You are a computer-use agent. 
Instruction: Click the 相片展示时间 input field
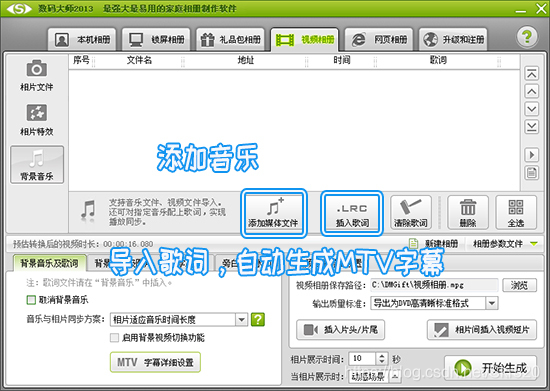362,358
